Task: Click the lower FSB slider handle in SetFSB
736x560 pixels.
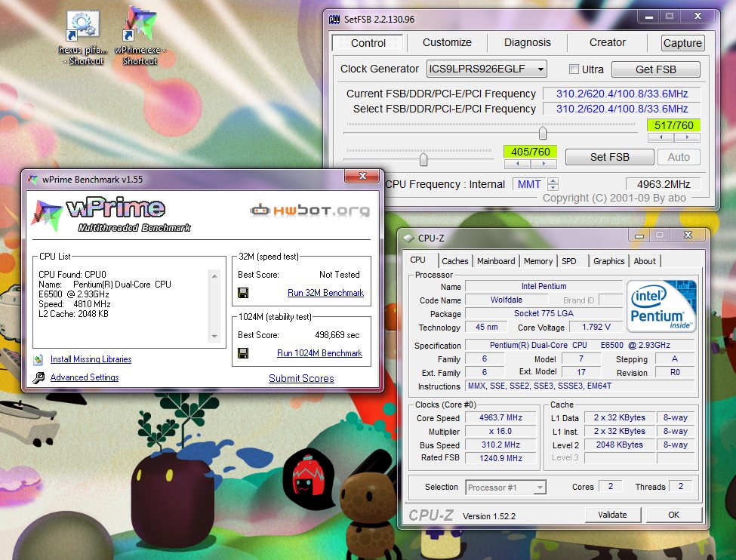Action: 423,159
